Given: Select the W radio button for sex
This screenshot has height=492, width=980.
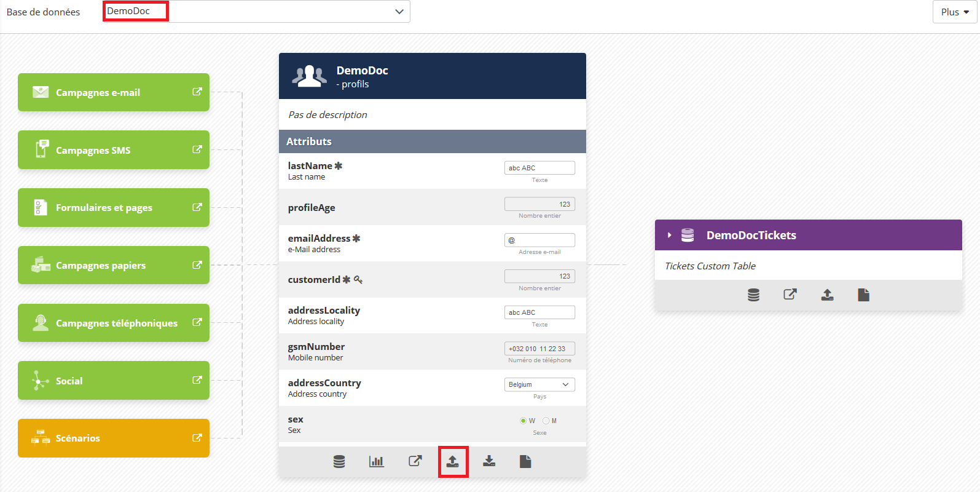Looking at the screenshot, I should tap(523, 421).
